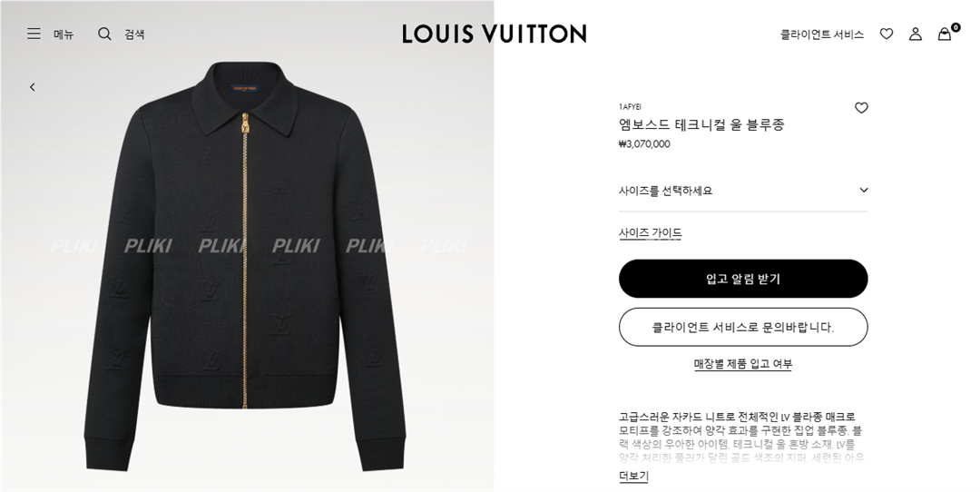Click the black blouson product image
The height and width of the screenshot is (492, 980).
click(x=245, y=266)
